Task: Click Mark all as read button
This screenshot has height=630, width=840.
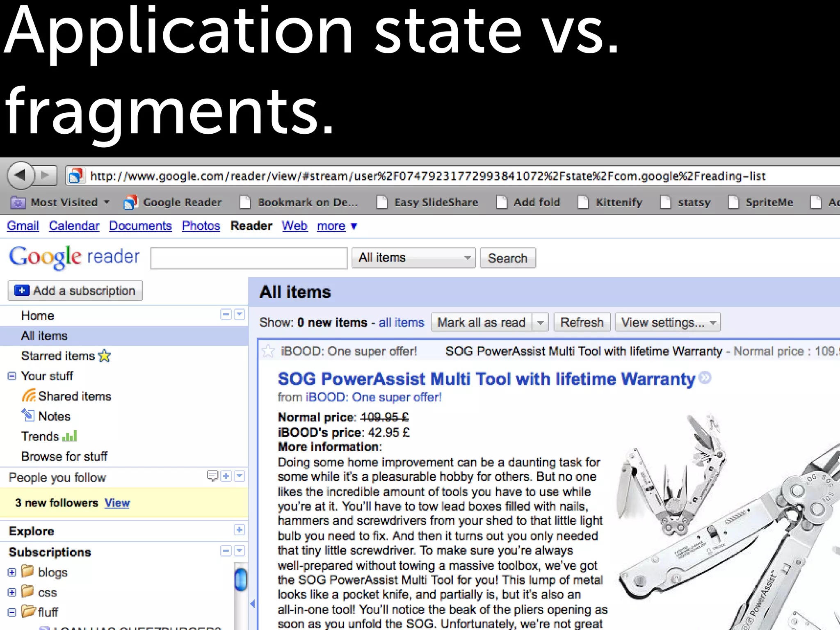Action: coord(482,322)
